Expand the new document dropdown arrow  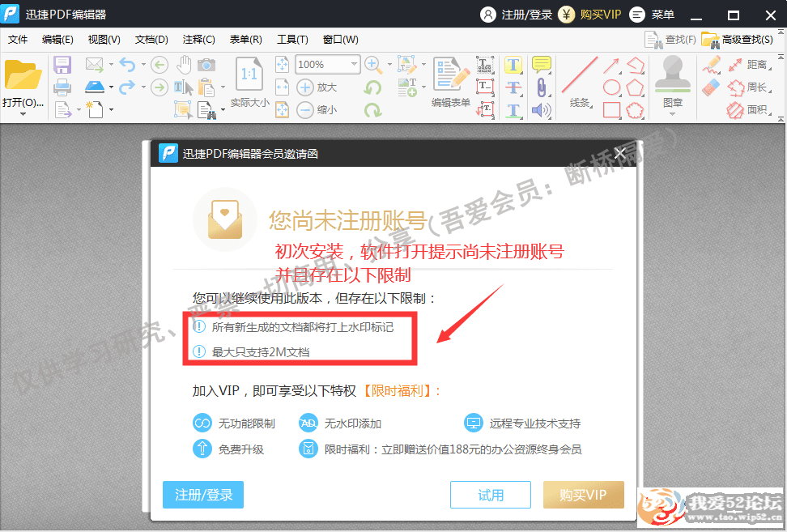pos(111,109)
